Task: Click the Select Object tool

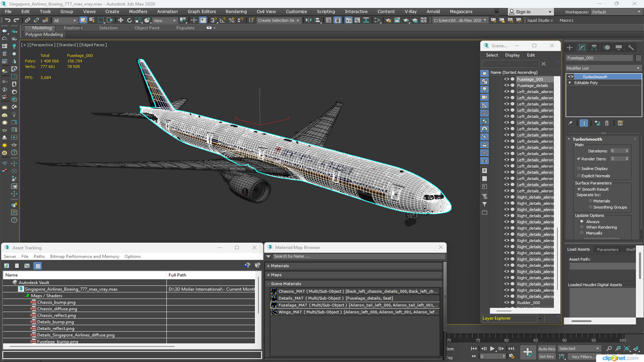Action: pos(83,20)
